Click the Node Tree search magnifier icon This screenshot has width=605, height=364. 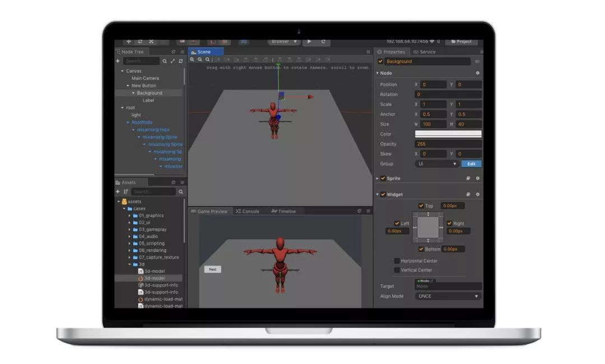click(x=165, y=61)
